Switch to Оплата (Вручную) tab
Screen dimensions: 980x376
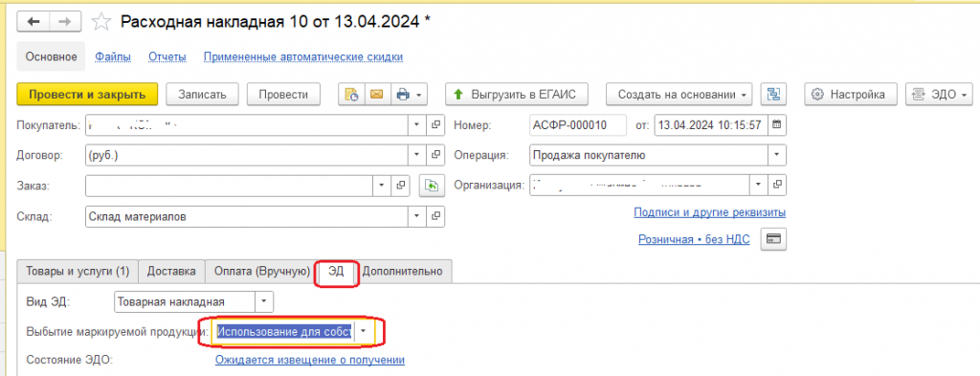tap(262, 271)
